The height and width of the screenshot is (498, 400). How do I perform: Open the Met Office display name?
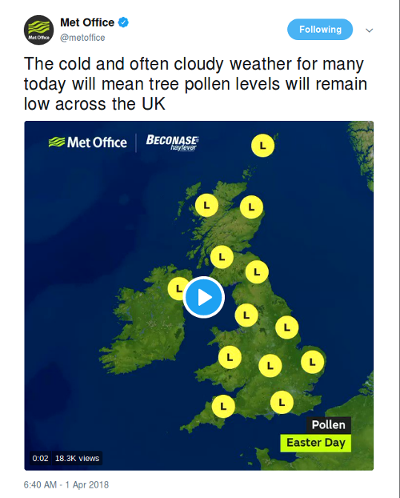point(87,22)
